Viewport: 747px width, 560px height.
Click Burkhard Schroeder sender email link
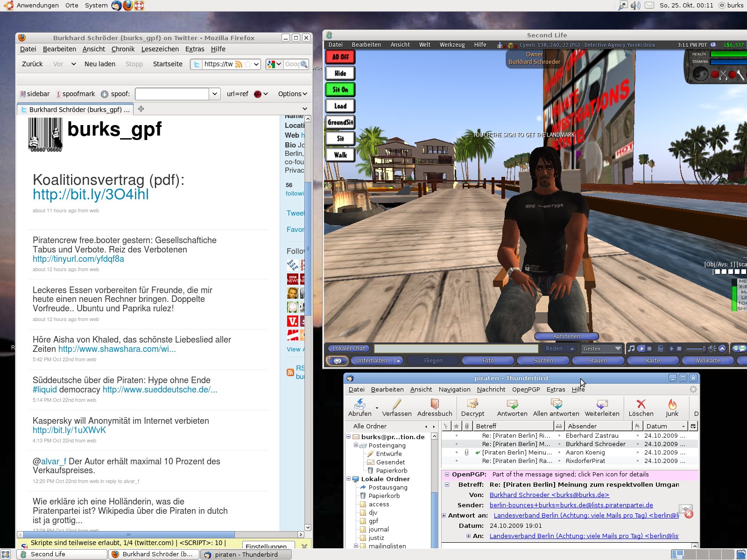[550, 495]
